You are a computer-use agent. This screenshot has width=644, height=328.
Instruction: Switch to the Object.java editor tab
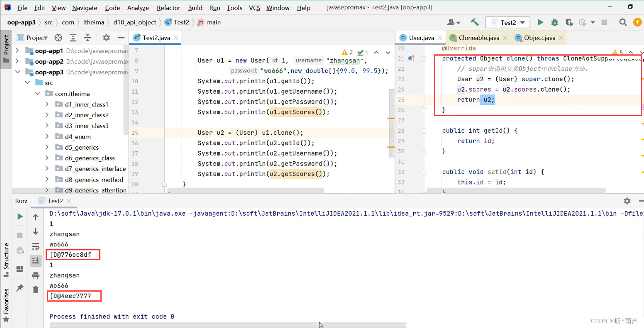540,38
